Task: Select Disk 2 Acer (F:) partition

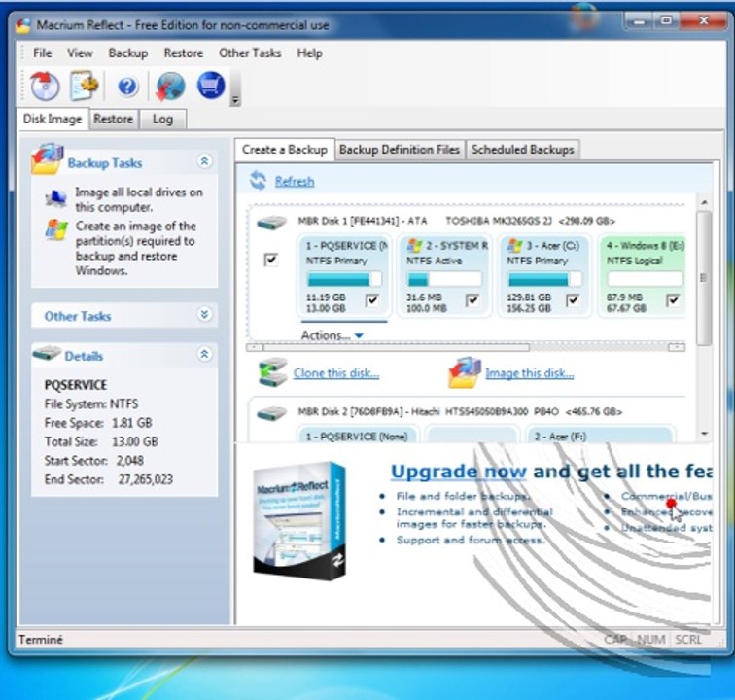Action: [x=600, y=435]
